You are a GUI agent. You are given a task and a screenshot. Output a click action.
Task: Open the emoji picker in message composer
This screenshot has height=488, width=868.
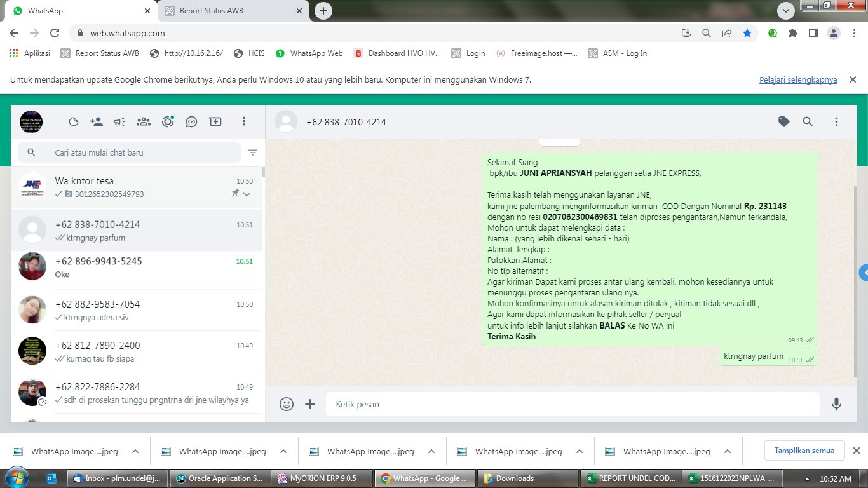pos(287,404)
